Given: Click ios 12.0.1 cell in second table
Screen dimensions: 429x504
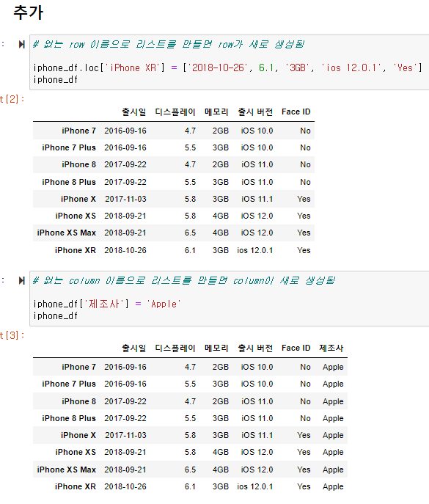Looking at the screenshot, I should 254,486.
